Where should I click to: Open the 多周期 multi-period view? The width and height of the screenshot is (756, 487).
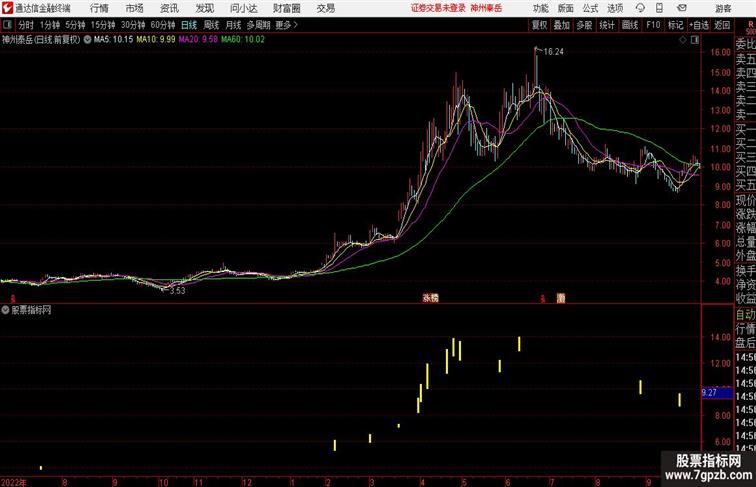click(259, 25)
